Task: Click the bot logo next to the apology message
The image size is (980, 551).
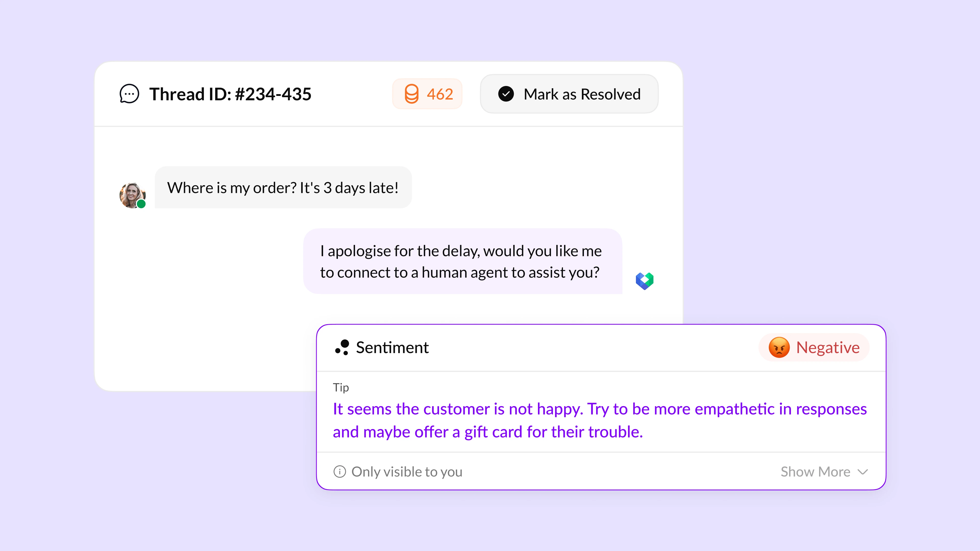Action: (x=645, y=281)
